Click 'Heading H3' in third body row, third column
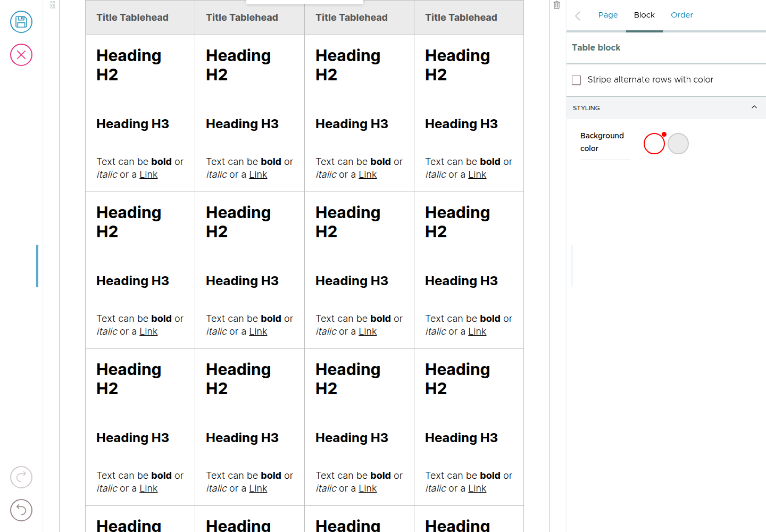This screenshot has width=766, height=532. [352, 438]
